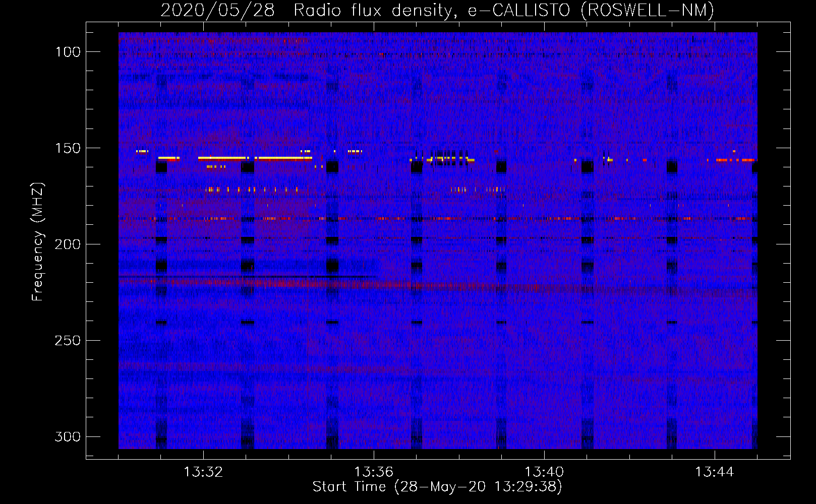Image resolution: width=816 pixels, height=504 pixels.
Task: Click the 13:40 time tick label
Action: [544, 472]
